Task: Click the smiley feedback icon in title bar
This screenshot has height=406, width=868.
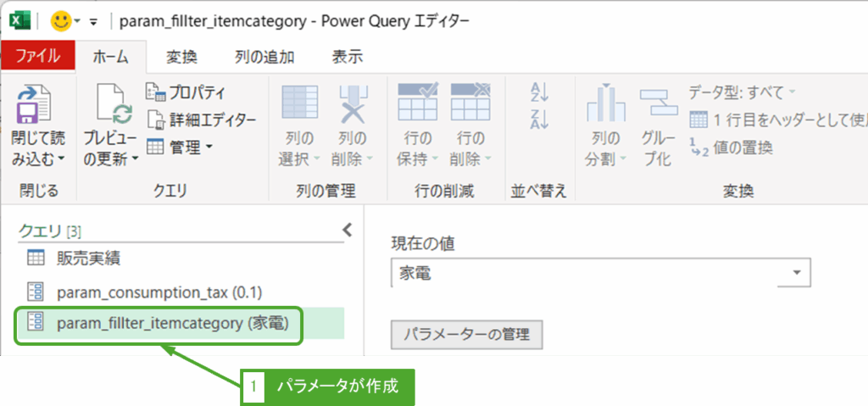Action: [x=60, y=19]
